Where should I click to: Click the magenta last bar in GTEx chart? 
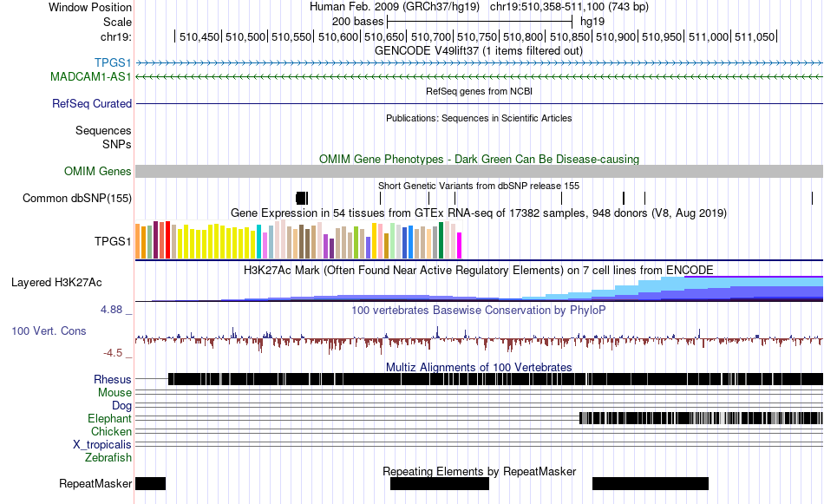click(460, 245)
